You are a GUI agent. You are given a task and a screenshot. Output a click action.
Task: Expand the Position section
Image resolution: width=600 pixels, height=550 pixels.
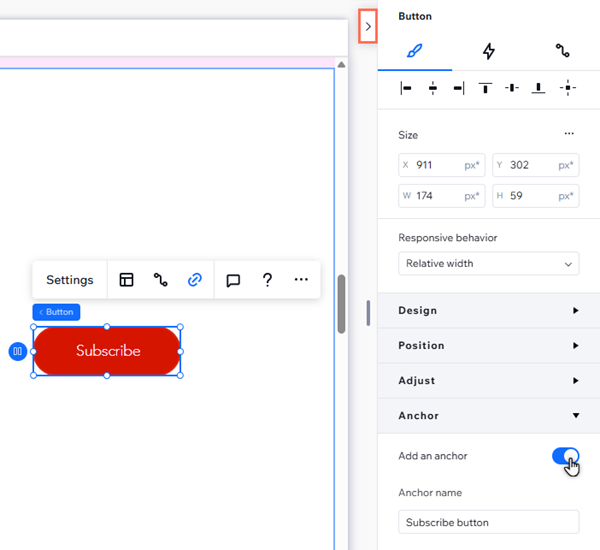click(x=489, y=345)
